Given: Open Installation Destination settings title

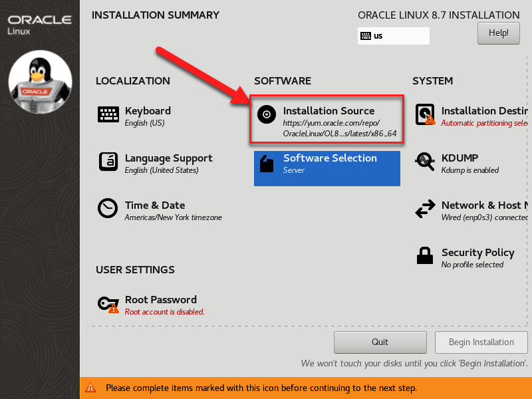Looking at the screenshot, I should (485, 111).
